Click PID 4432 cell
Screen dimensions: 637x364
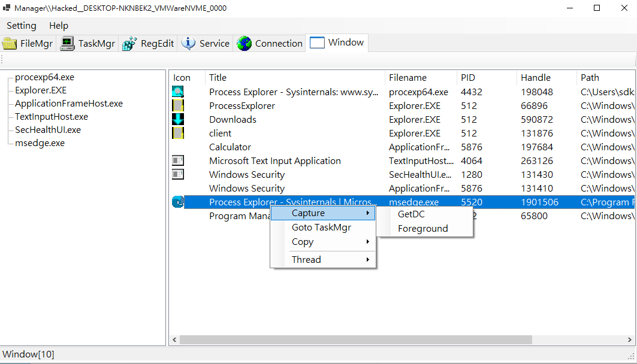(x=472, y=92)
